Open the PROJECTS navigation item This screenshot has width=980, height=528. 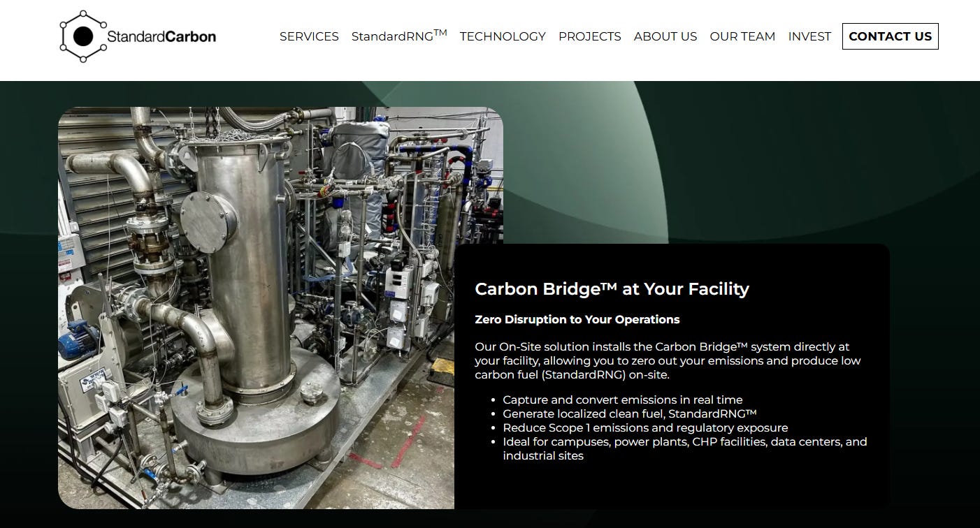point(590,36)
